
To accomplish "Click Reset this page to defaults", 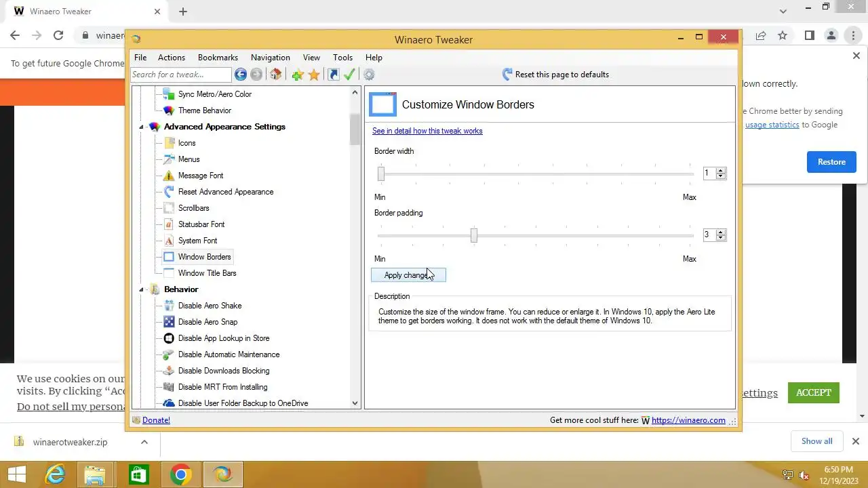I will click(555, 75).
